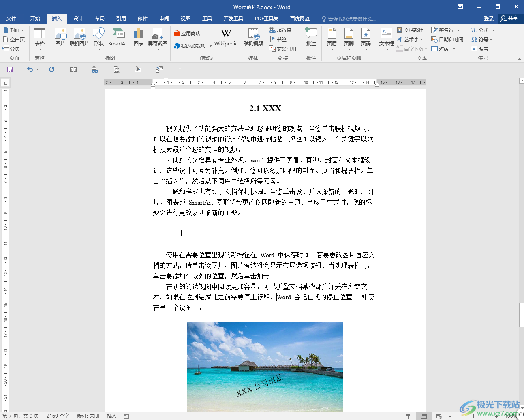The width and height of the screenshot is (524, 420).
Task: Insert 日期和时间 date and time
Action: [x=447, y=39]
